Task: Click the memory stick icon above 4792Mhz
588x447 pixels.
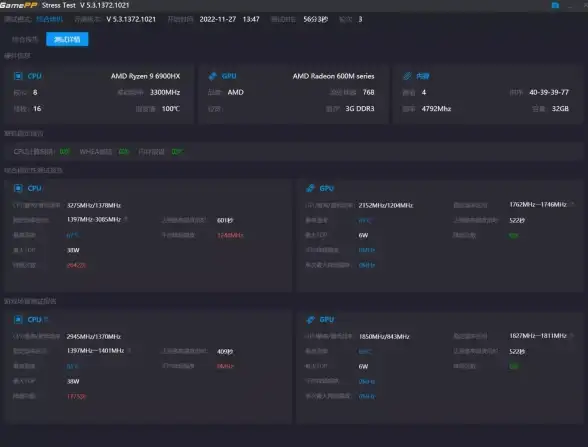Action: [x=407, y=76]
